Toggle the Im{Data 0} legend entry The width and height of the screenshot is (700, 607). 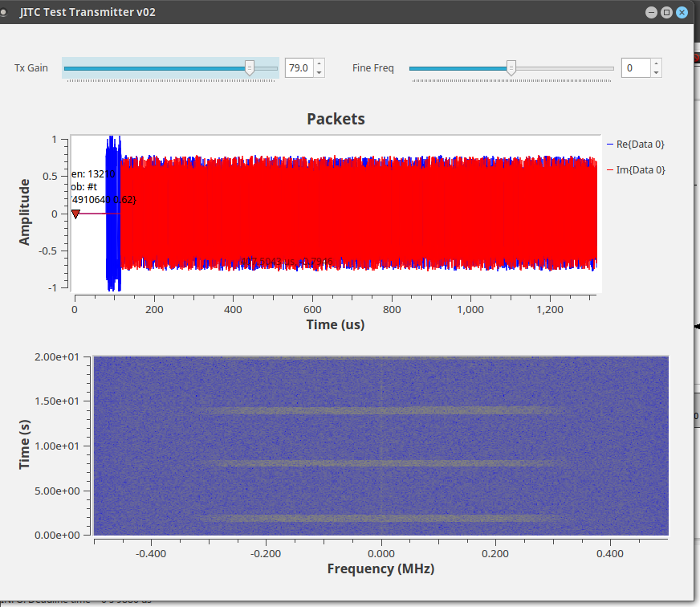point(639,169)
